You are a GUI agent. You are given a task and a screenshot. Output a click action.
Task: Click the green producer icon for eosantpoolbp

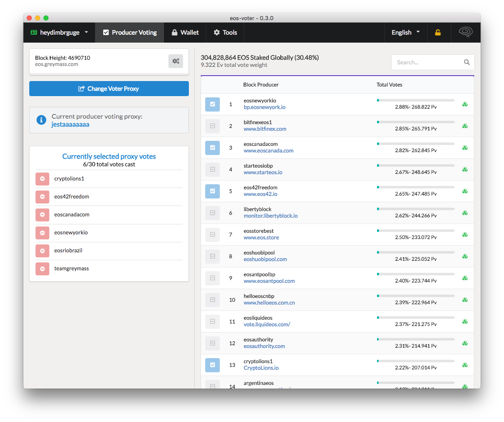tap(465, 278)
